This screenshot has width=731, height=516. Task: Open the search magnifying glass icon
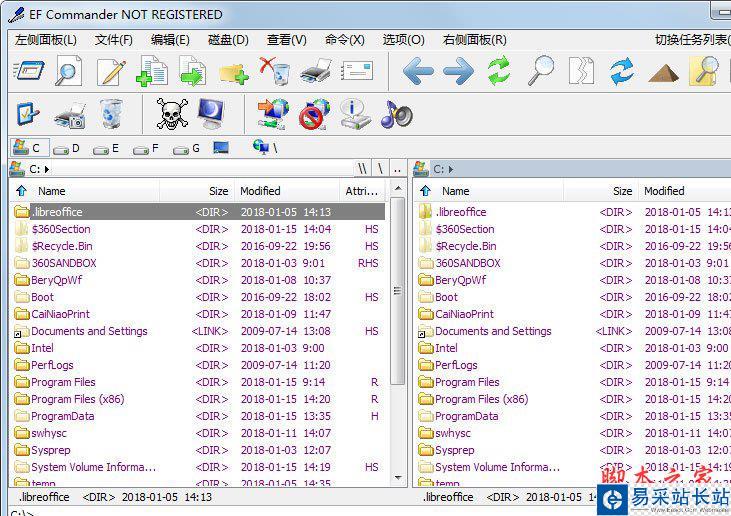click(541, 71)
